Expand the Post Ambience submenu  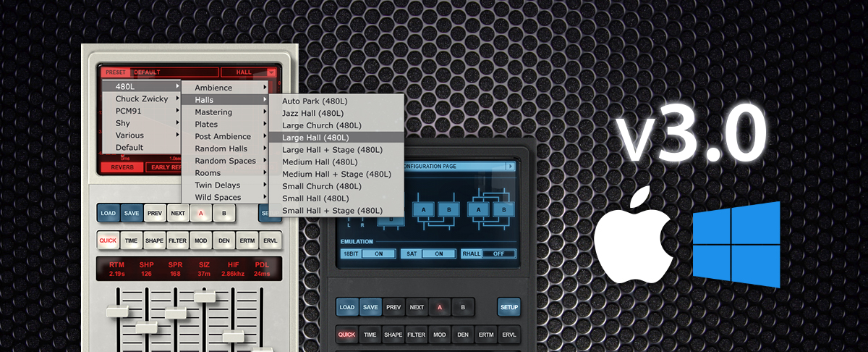point(224,136)
